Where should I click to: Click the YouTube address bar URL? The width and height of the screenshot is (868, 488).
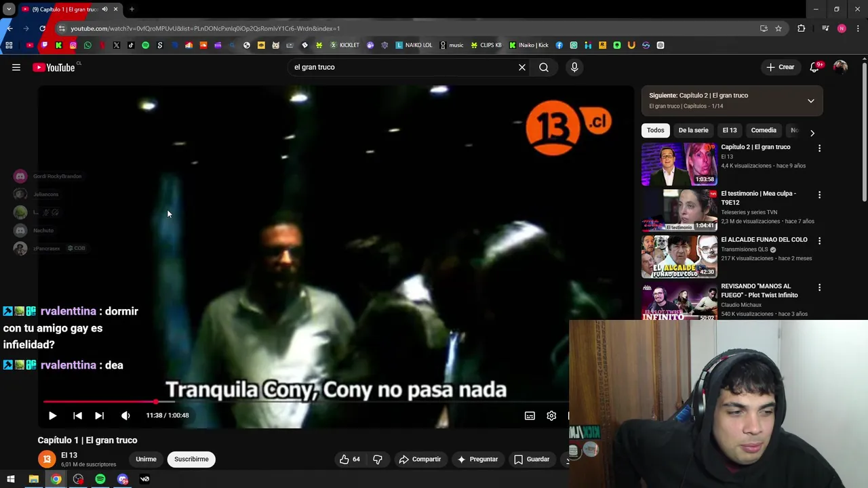click(205, 28)
